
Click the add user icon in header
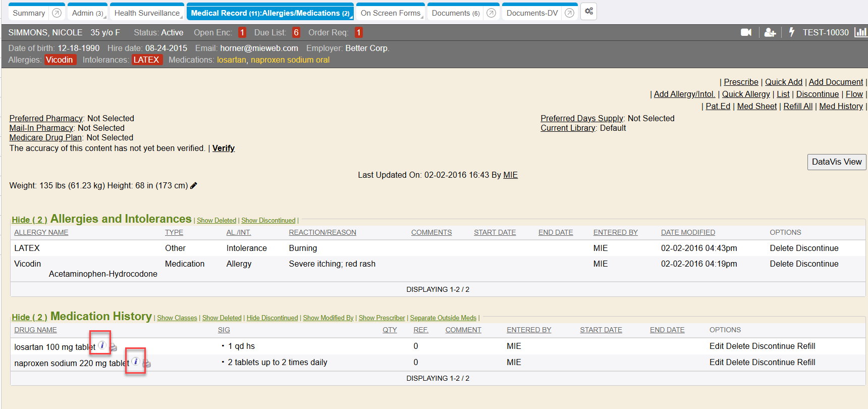[x=770, y=32]
